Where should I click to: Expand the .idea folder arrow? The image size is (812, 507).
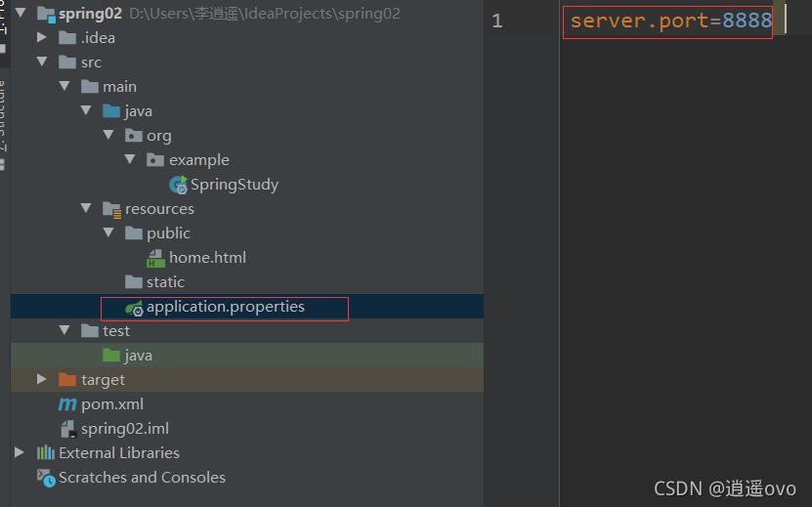[42, 37]
